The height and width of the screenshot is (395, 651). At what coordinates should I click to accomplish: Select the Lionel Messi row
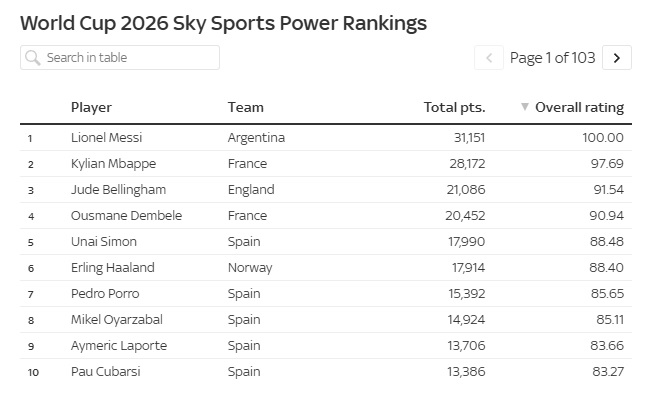click(326, 137)
